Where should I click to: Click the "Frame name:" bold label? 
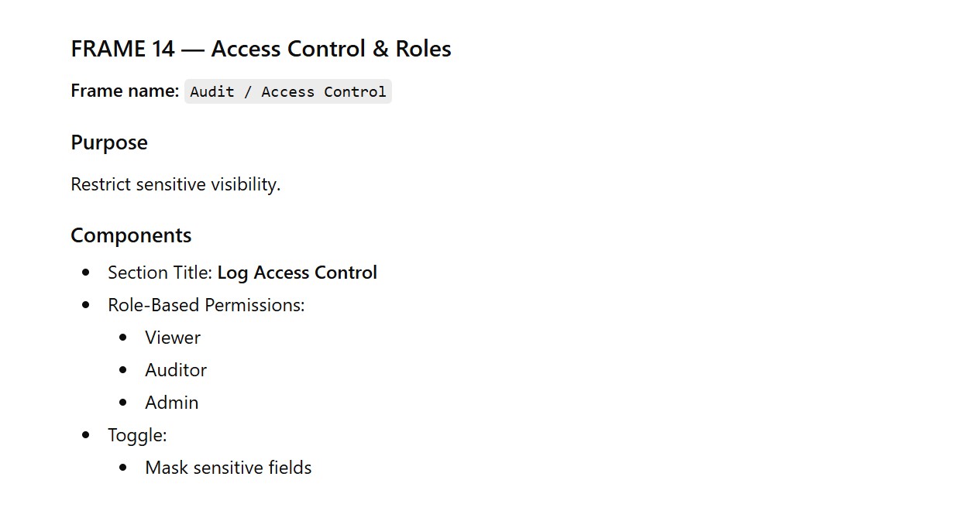pos(125,91)
